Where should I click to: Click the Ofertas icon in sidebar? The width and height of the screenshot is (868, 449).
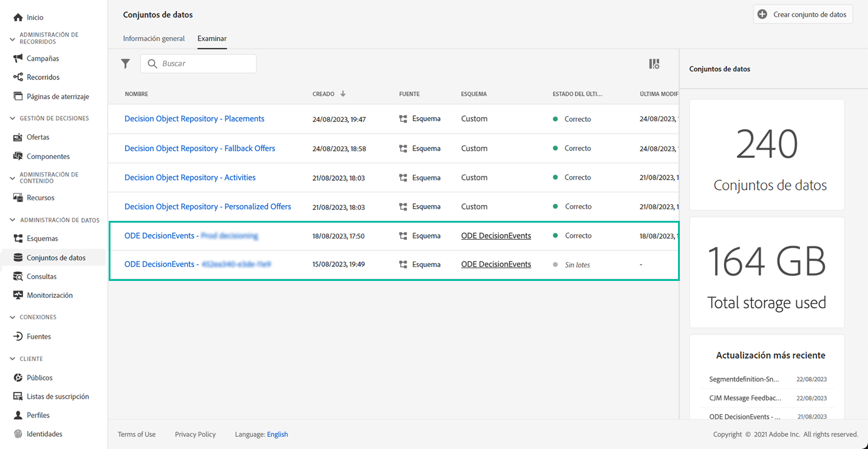point(18,137)
